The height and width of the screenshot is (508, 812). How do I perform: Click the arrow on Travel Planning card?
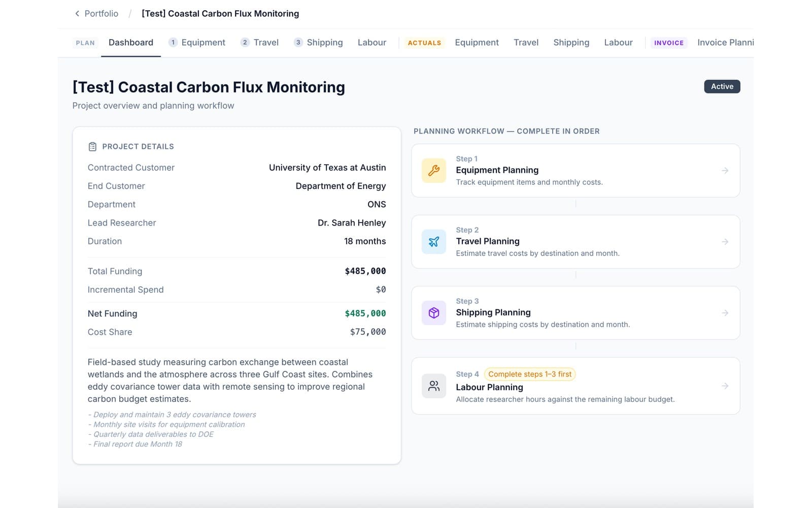pyautogui.click(x=725, y=242)
